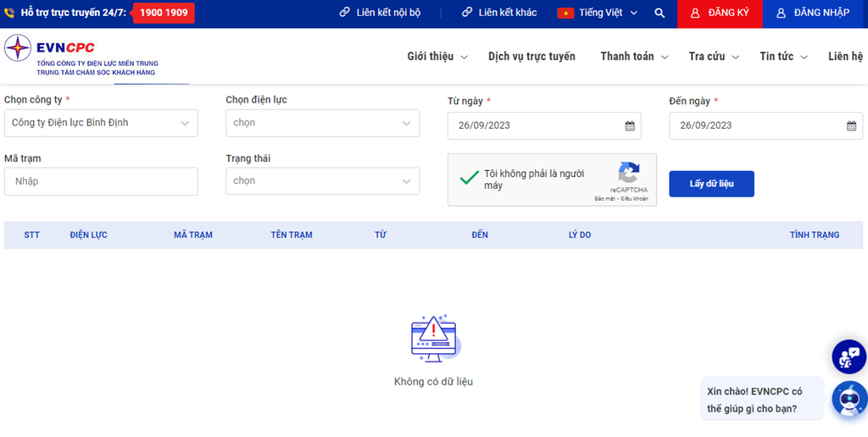
Task: Click the phone hotline icon
Action: pos(9,14)
